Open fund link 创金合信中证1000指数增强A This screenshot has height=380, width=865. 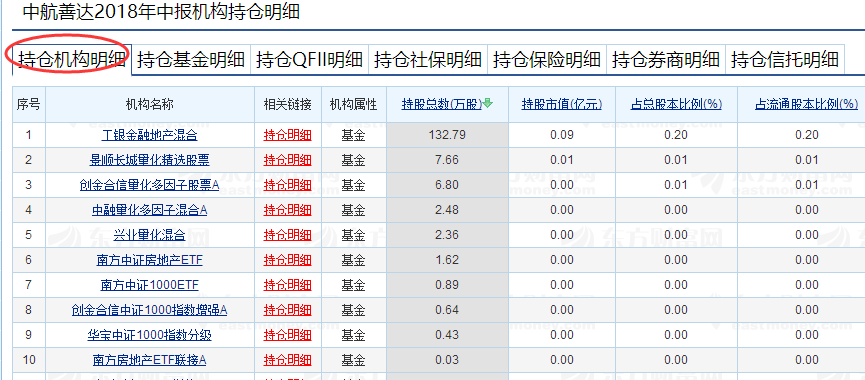pos(149,310)
